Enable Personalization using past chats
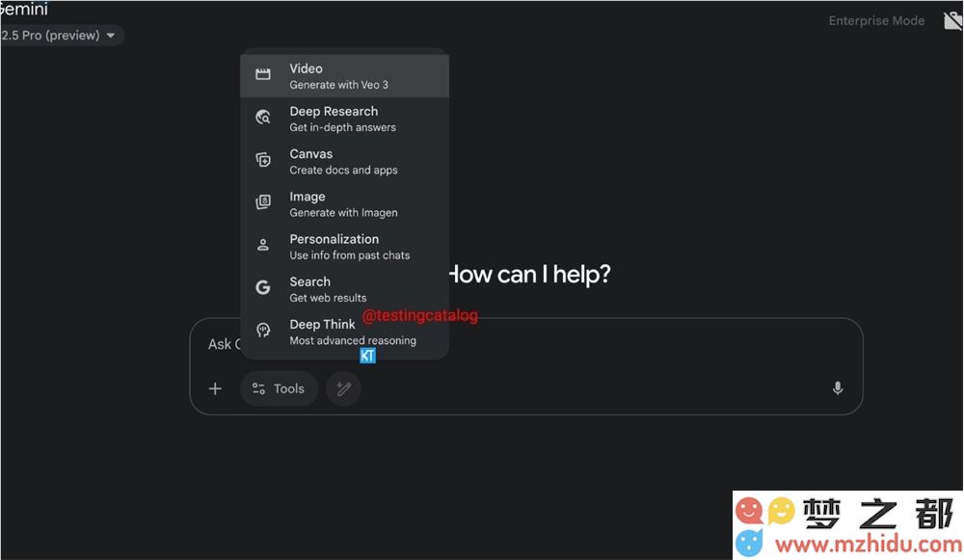Image resolution: width=964 pixels, height=560 pixels. coord(344,247)
